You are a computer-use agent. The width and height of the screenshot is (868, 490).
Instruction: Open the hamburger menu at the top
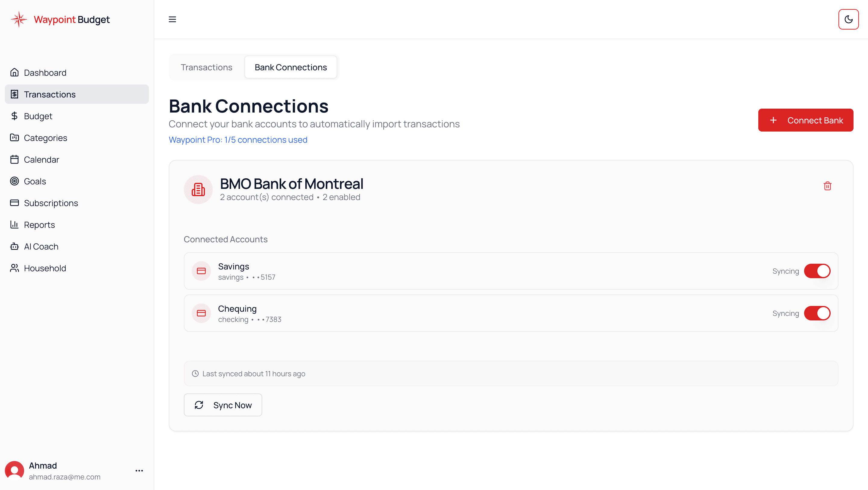[x=172, y=19]
